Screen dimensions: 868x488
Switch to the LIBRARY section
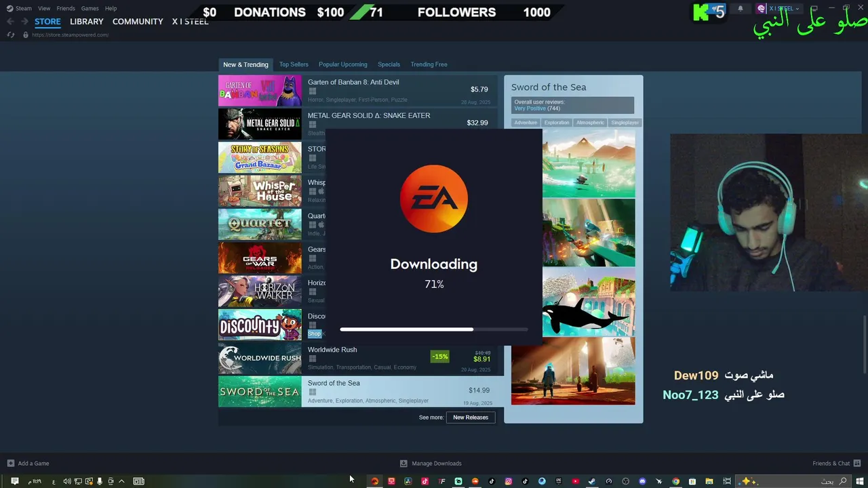(x=87, y=22)
